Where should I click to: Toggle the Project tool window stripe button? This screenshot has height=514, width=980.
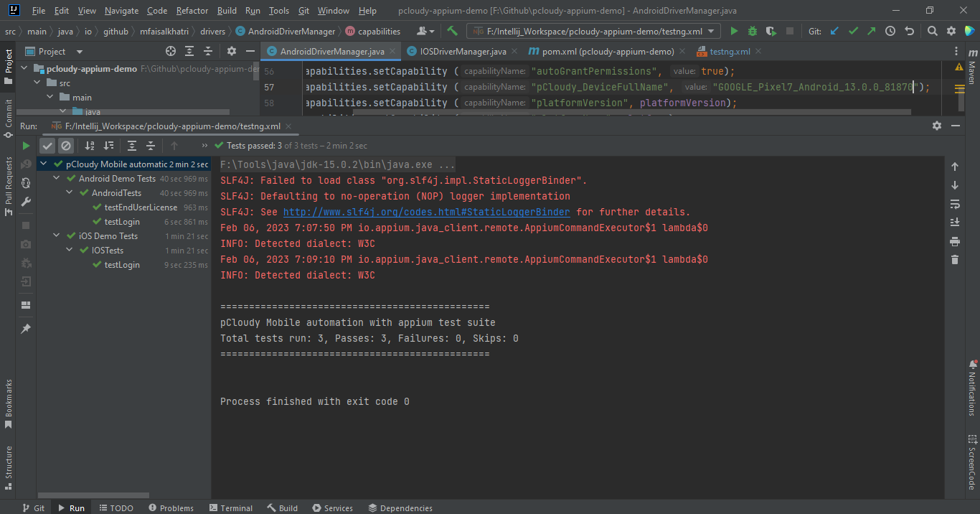coord(9,67)
